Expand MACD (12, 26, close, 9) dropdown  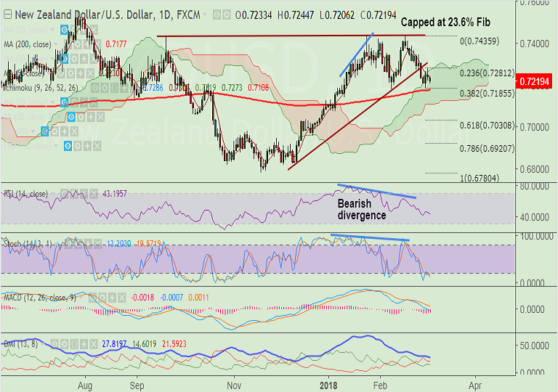click(x=81, y=298)
